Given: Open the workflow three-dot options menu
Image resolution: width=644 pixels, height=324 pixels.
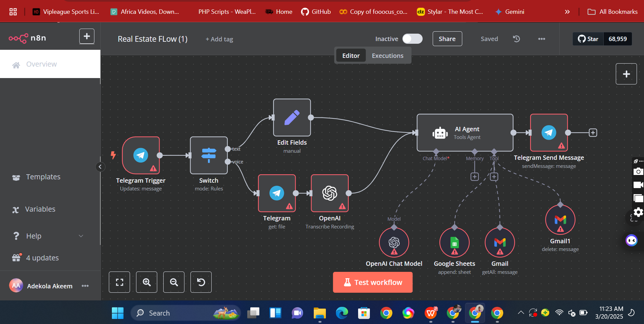Looking at the screenshot, I should coord(542,39).
